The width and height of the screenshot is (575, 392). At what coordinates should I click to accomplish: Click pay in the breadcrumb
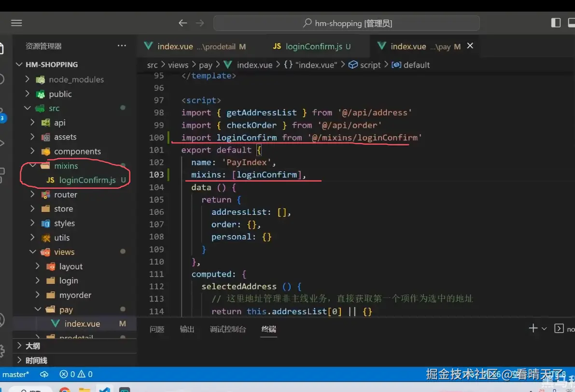click(205, 65)
